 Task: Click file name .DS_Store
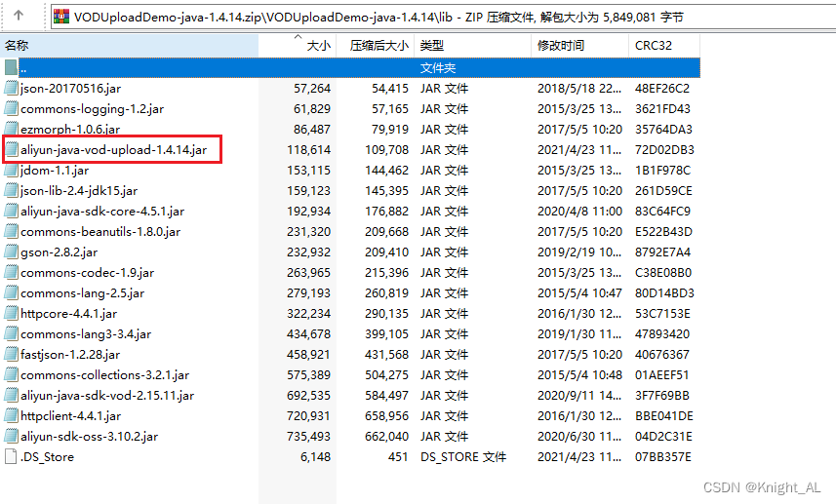coord(47,457)
